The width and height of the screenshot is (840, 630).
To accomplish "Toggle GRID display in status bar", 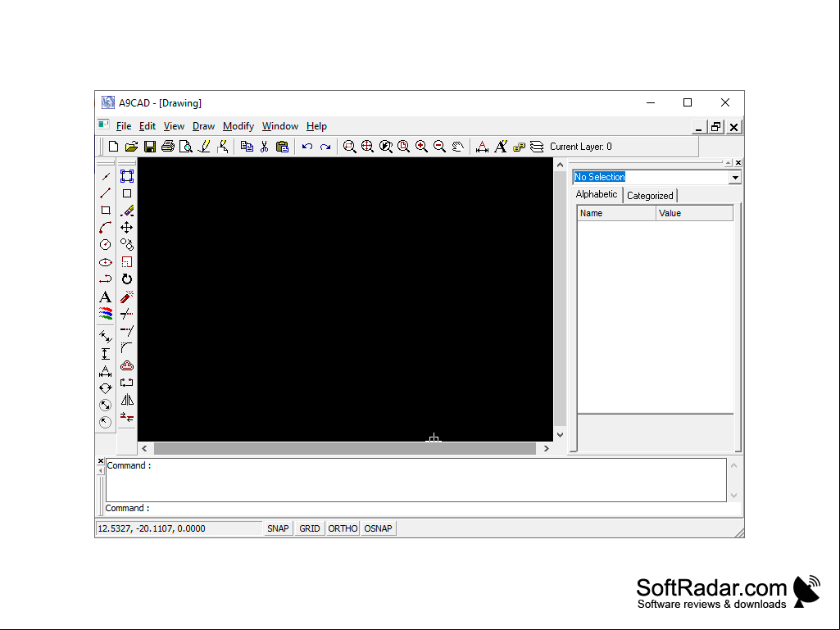I will point(310,528).
